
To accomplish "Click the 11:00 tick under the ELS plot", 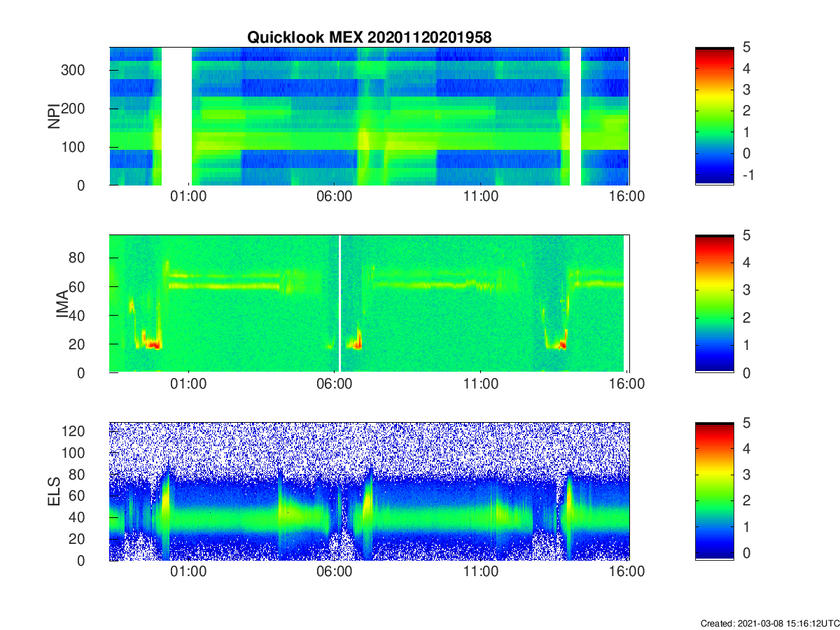I will click(x=481, y=572).
